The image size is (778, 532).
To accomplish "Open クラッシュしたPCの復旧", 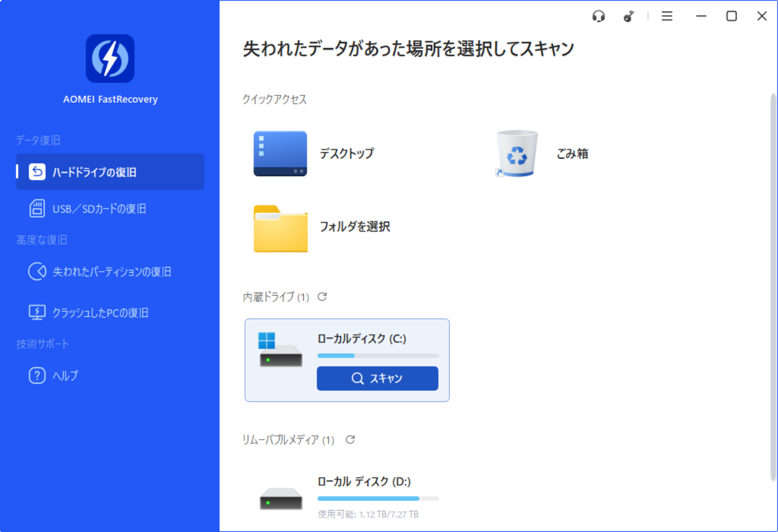I will tap(110, 313).
